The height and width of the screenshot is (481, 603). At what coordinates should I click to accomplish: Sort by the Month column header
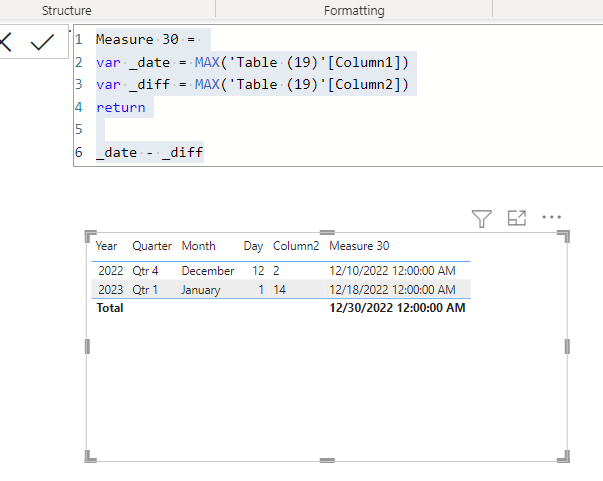click(x=198, y=246)
